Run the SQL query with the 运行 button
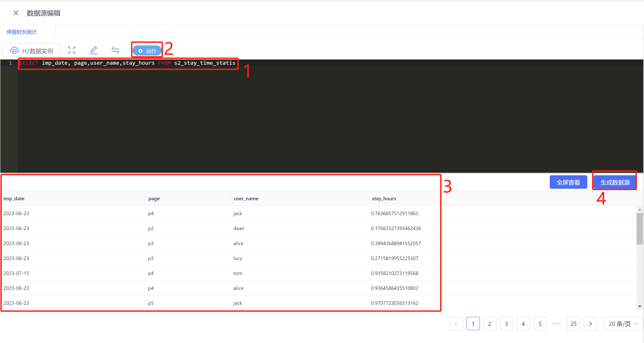644x343 pixels. 147,51
